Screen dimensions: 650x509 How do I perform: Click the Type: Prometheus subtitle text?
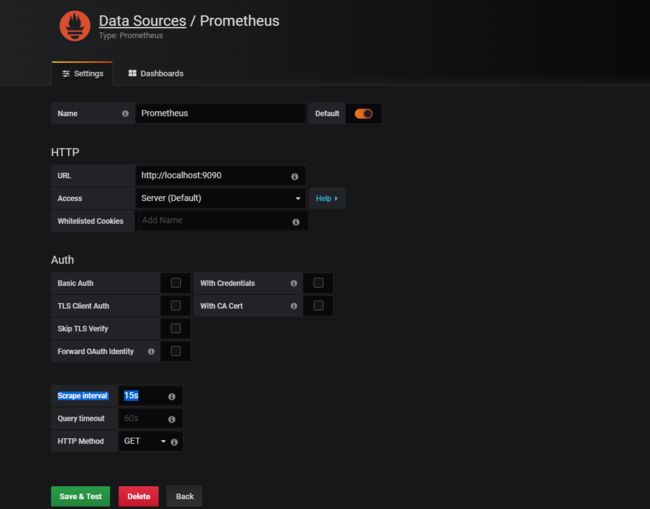pos(131,36)
